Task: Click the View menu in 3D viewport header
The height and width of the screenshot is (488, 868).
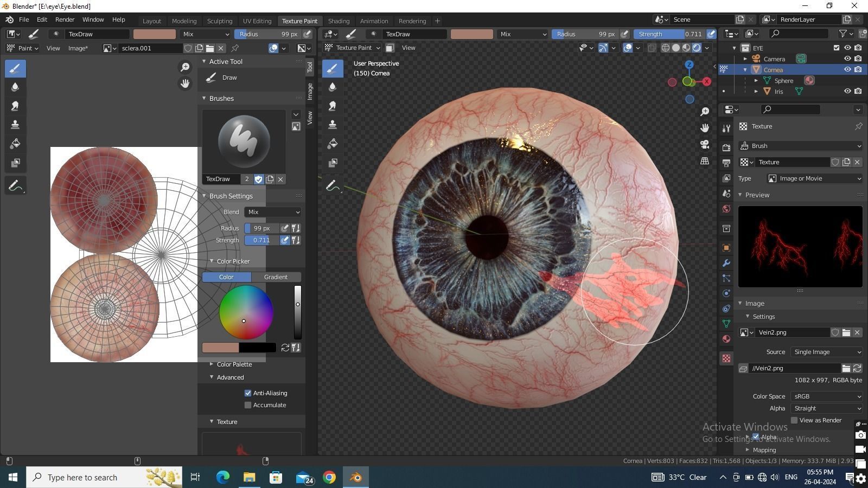Action: click(409, 48)
